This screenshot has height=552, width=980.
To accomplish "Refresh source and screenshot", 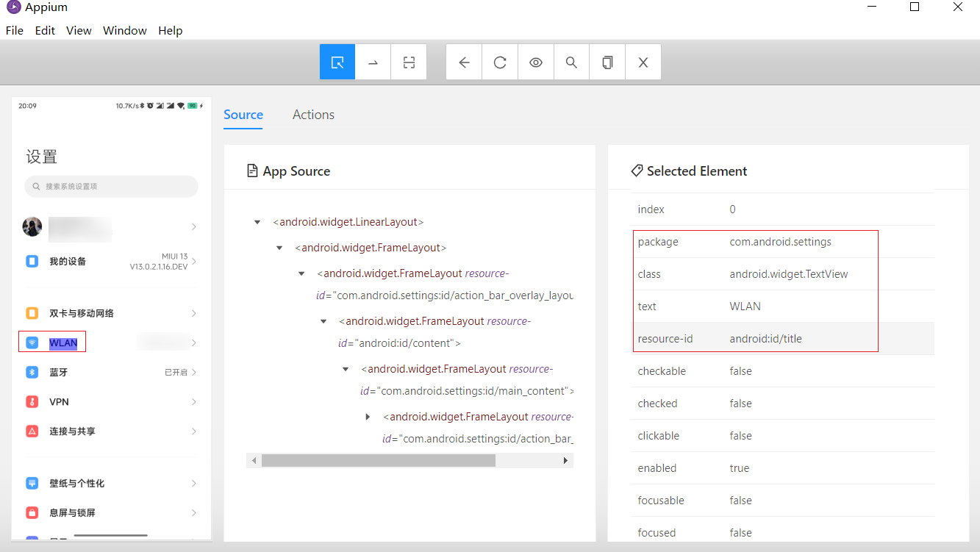I will [500, 62].
